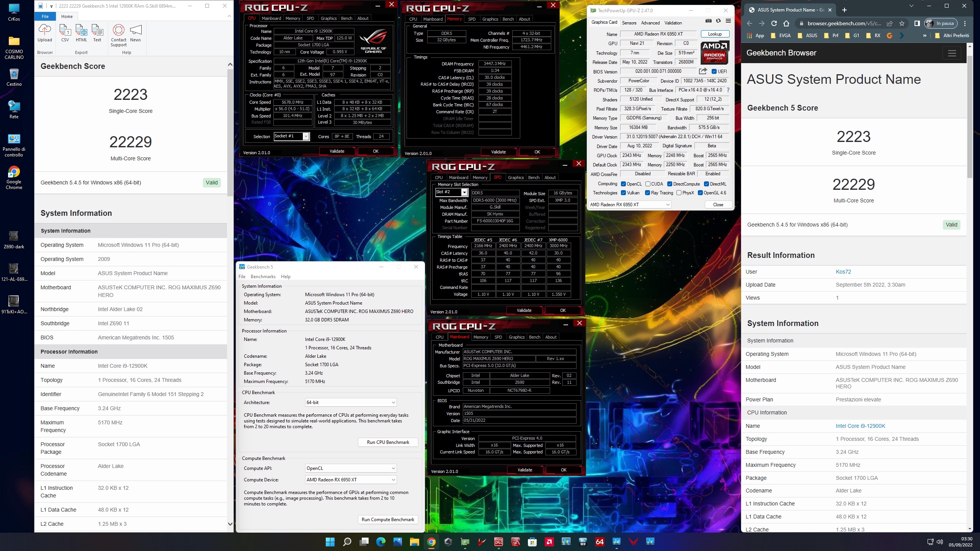
Task: Toggle UEFI checkbox in GPU-Z
Action: (714, 71)
